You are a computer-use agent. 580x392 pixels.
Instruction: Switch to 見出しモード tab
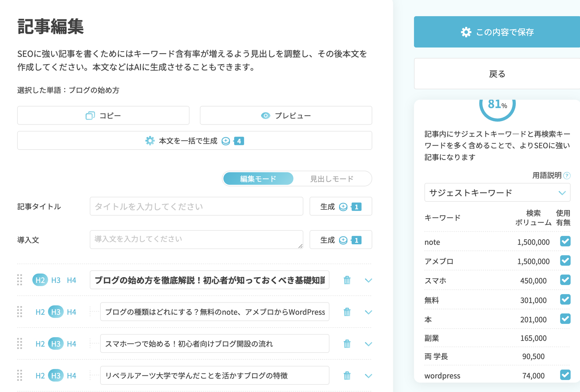click(x=332, y=179)
